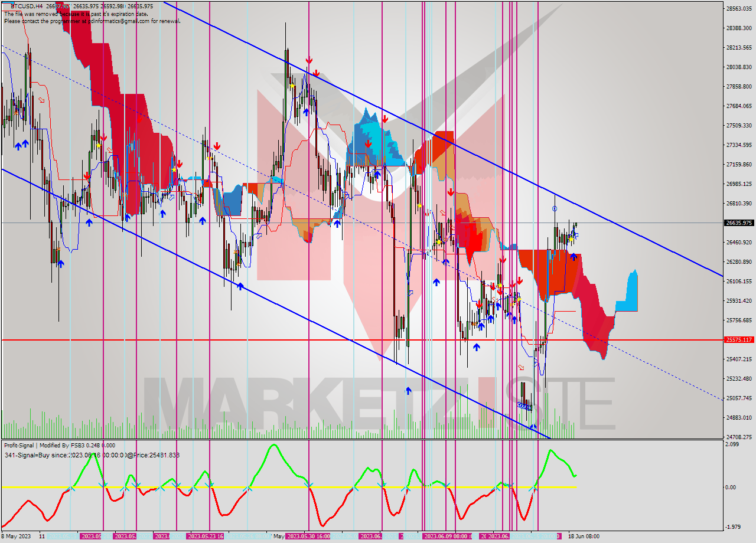Select the 2023.05.30 16:00 magenta time marker

pyautogui.click(x=307, y=537)
